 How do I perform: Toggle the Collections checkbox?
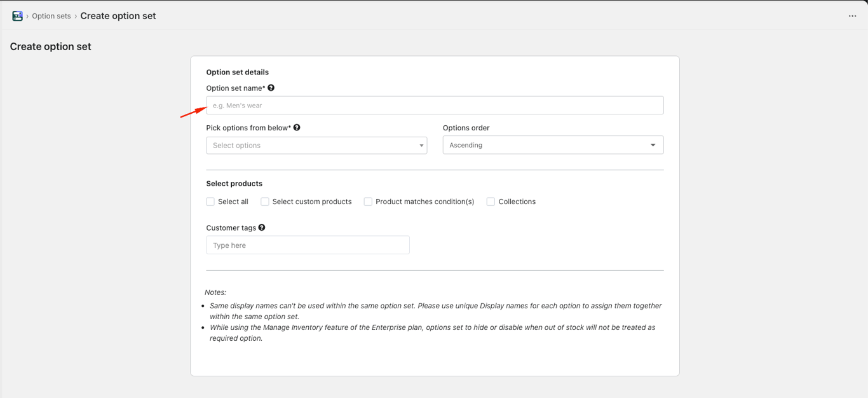click(x=491, y=202)
